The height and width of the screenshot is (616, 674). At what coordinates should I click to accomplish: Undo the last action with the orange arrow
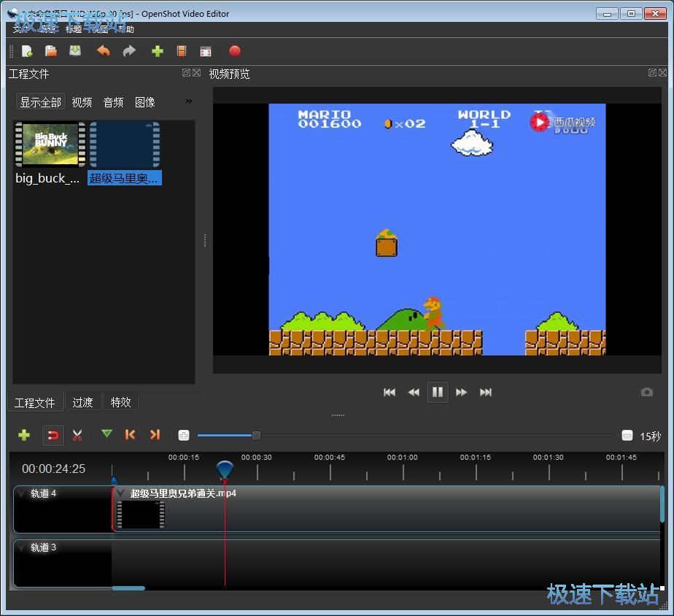point(104,51)
